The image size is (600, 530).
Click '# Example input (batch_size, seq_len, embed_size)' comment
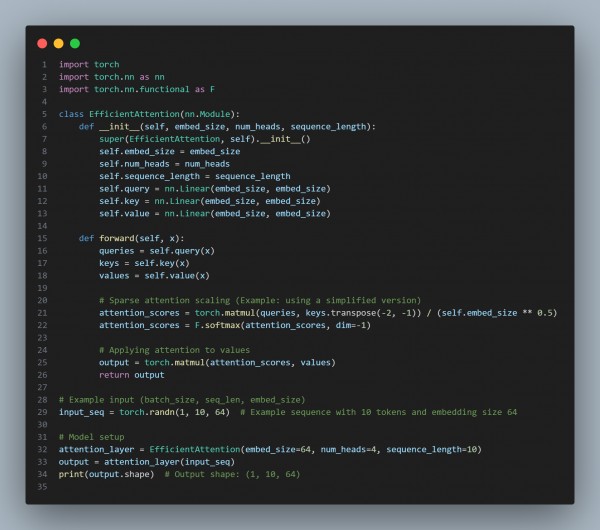point(182,400)
